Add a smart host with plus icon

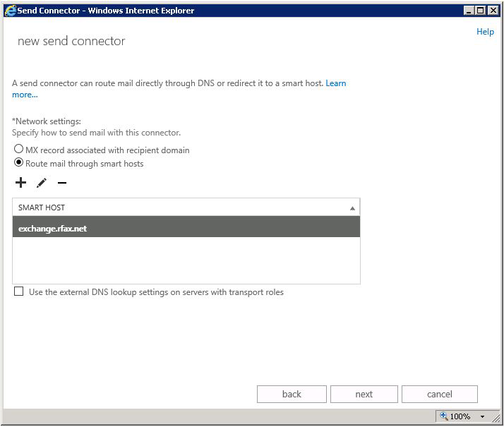pos(20,183)
